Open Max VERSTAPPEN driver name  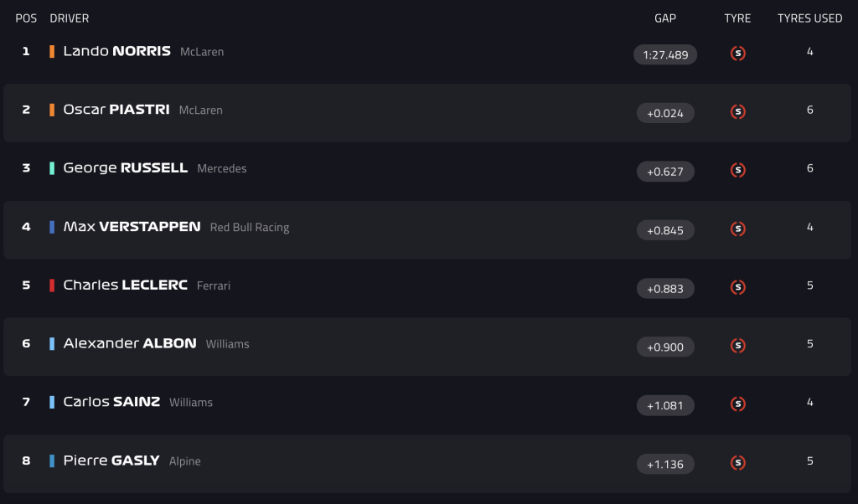132,227
